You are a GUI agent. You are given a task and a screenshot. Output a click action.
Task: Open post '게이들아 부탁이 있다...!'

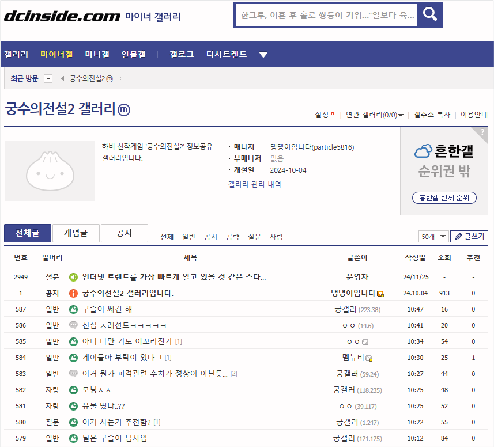122,358
